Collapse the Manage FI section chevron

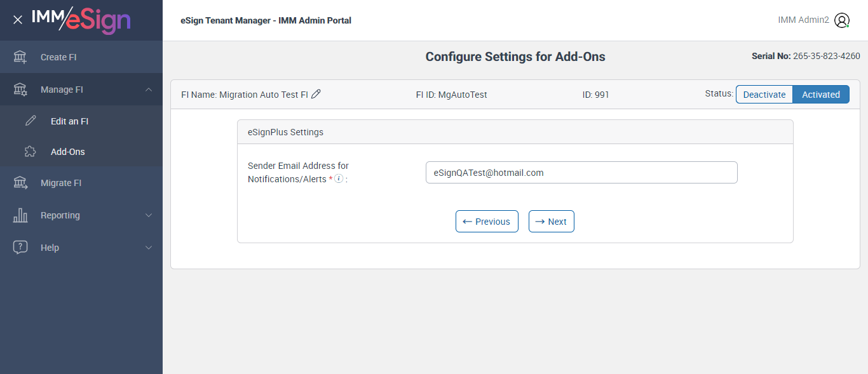point(149,90)
